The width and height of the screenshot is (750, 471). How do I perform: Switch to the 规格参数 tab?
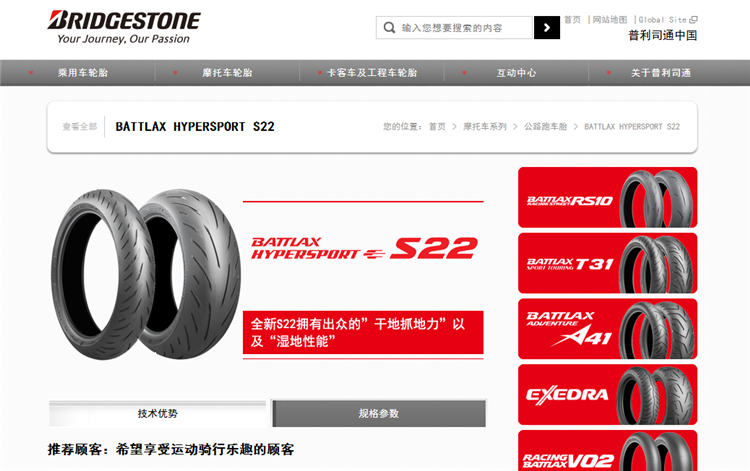click(x=379, y=413)
